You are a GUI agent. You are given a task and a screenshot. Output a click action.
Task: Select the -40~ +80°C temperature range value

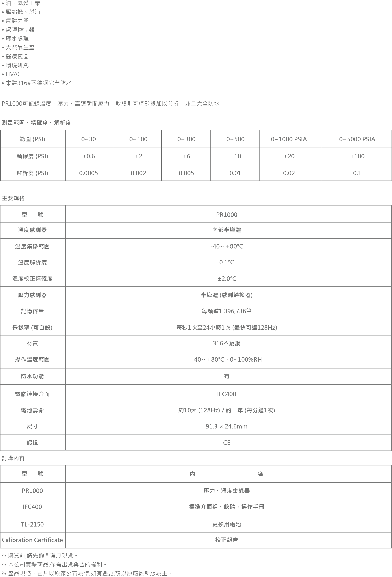pos(227,246)
